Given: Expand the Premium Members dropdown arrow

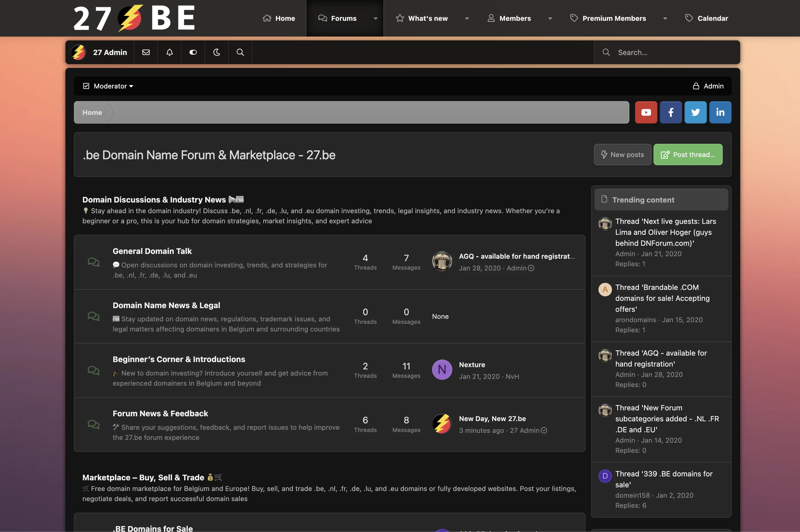Looking at the screenshot, I should pos(665,19).
